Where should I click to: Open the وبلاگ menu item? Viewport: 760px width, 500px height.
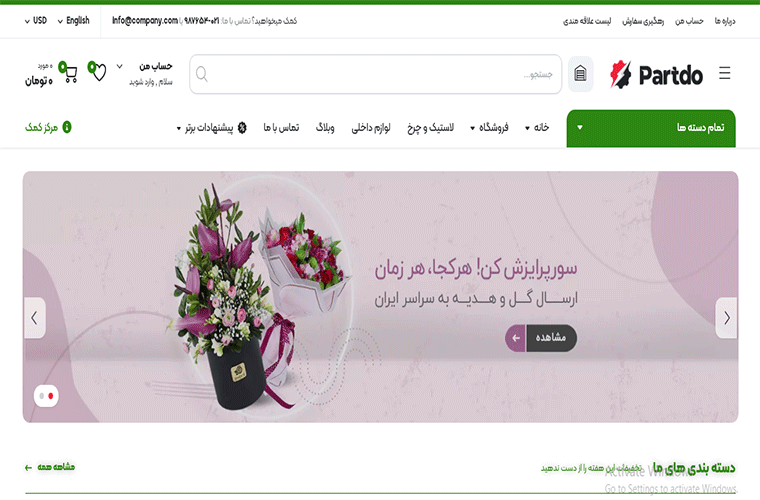point(325,127)
